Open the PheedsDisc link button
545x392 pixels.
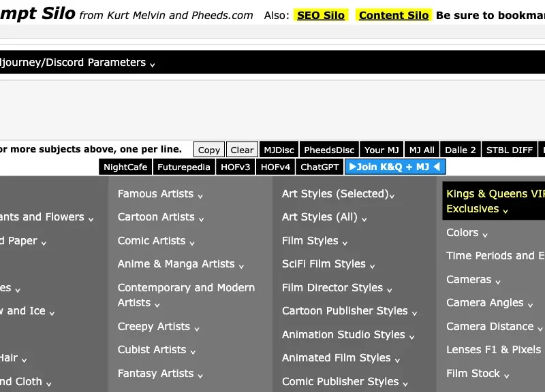click(x=329, y=150)
